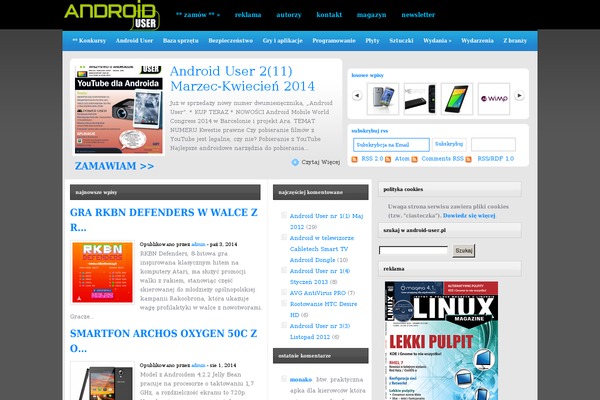Open admin author link on RKBN post
The image size is (600, 400).
point(198,244)
